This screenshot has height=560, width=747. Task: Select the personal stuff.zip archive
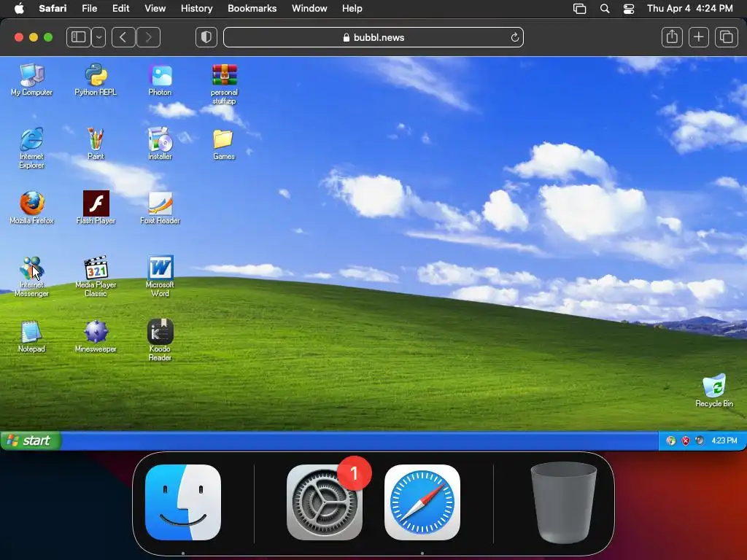coord(224,84)
